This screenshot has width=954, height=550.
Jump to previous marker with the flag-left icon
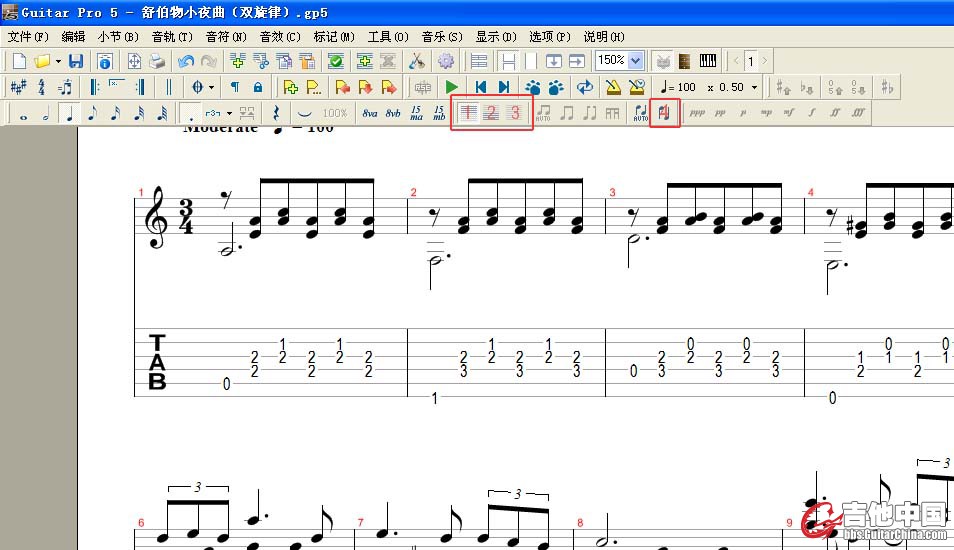click(x=343, y=87)
